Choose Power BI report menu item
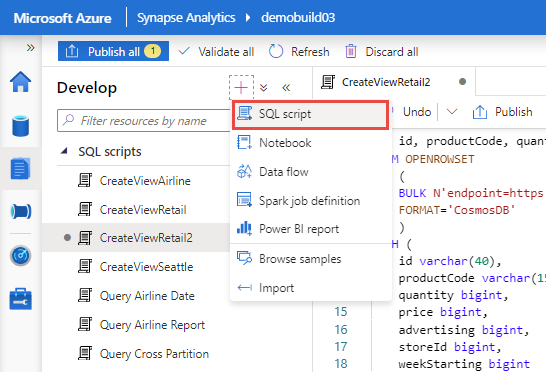The image size is (546, 372). 310,229
